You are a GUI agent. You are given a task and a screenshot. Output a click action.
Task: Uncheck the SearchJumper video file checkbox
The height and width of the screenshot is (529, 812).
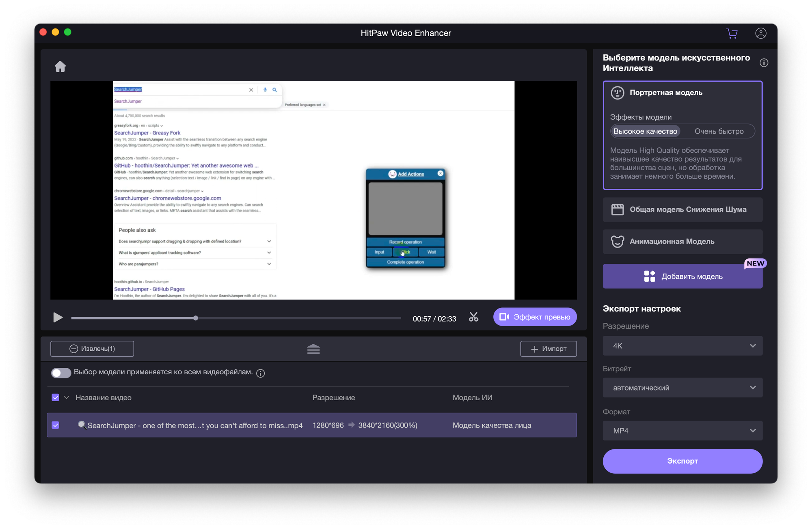pyautogui.click(x=56, y=425)
